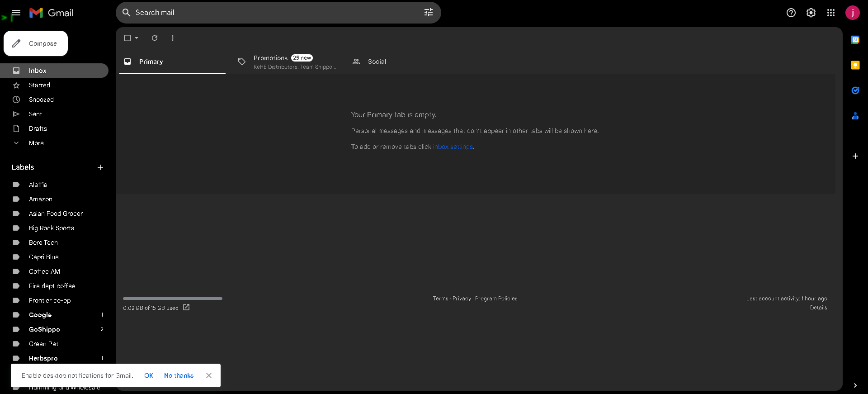The width and height of the screenshot is (868, 394).
Task: Switch to the Social tab
Action: [x=401, y=62]
